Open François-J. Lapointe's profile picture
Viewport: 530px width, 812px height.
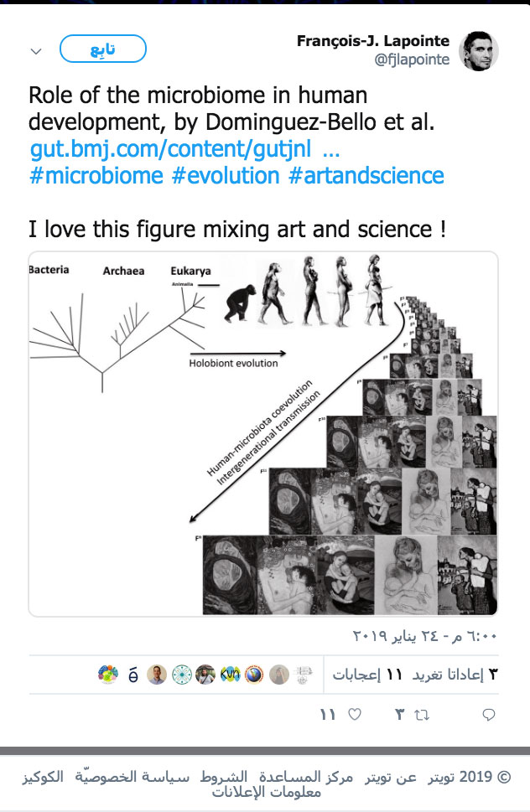pos(481,51)
